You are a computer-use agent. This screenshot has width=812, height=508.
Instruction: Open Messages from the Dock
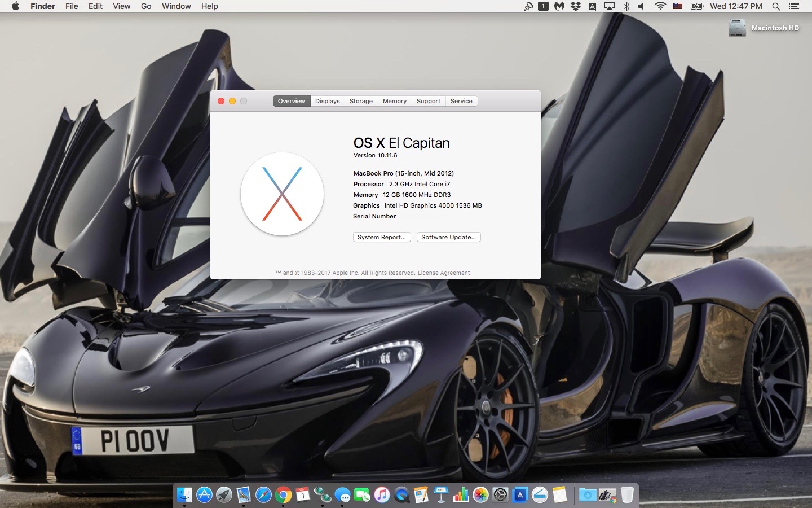pos(342,495)
